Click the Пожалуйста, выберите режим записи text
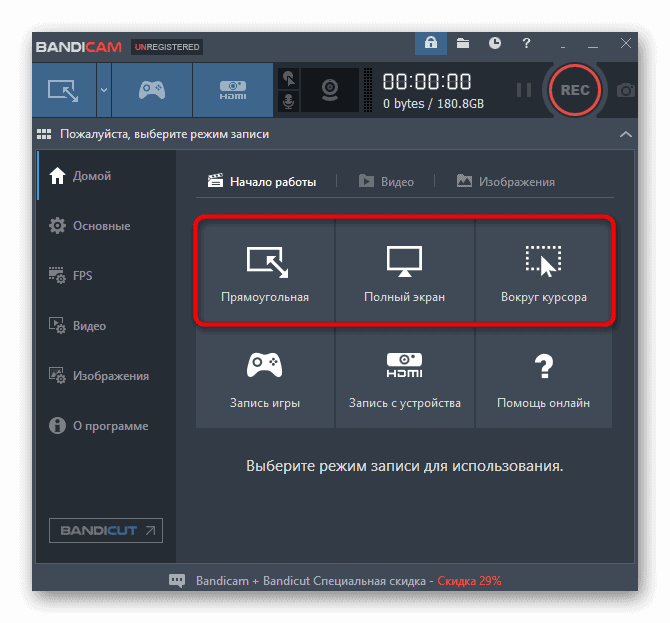This screenshot has width=670, height=623. pos(165,134)
